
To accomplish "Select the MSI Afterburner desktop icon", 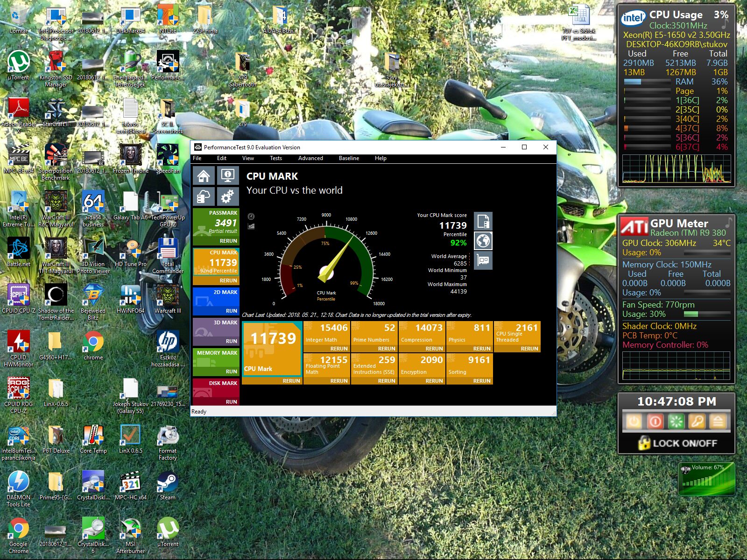I will point(131,535).
